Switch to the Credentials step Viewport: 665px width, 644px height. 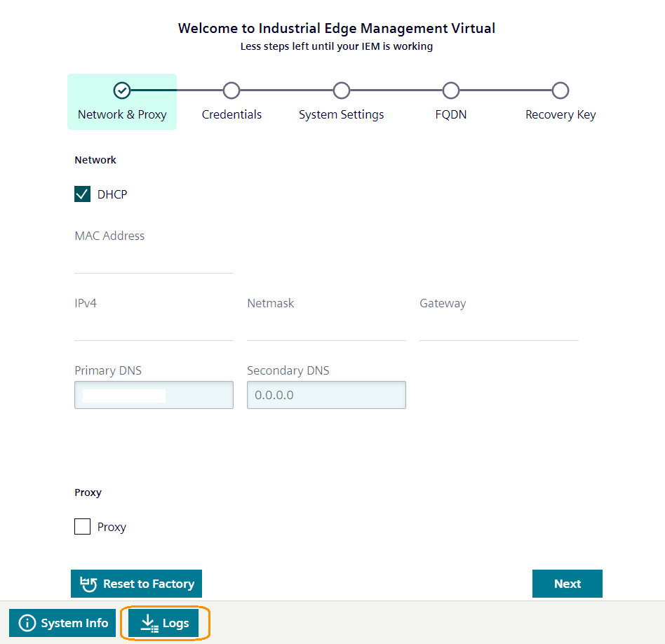[231, 102]
